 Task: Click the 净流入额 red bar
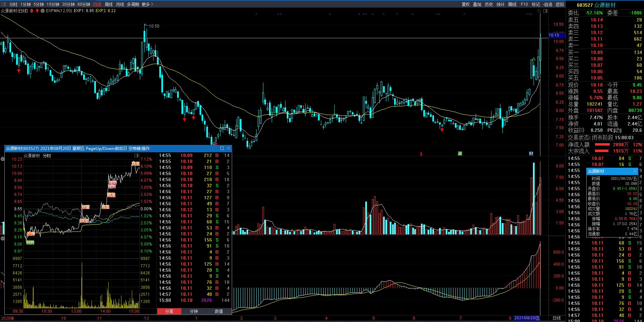coord(602,145)
